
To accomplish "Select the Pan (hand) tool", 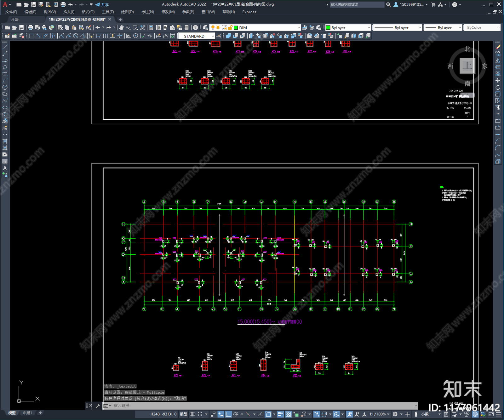I will coord(121,28).
